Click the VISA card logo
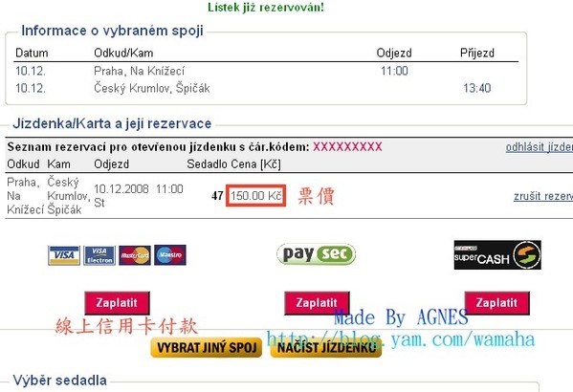The height and width of the screenshot is (392, 573). [x=64, y=255]
